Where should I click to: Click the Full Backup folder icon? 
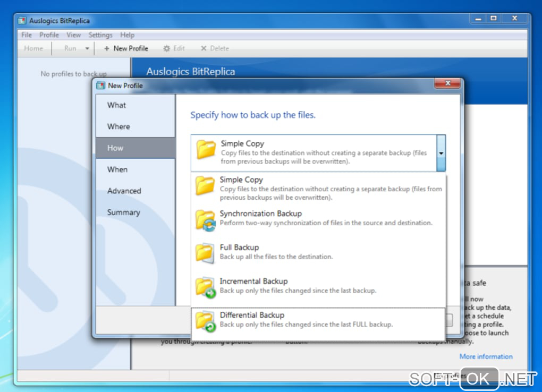(205, 253)
